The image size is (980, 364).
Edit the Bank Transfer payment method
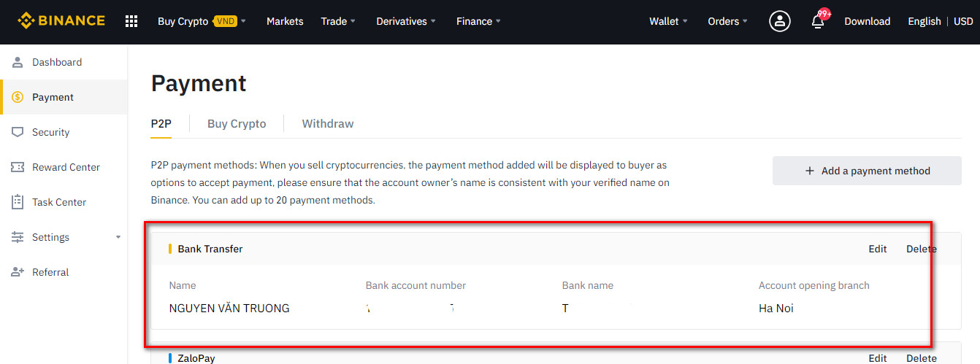pyautogui.click(x=877, y=249)
